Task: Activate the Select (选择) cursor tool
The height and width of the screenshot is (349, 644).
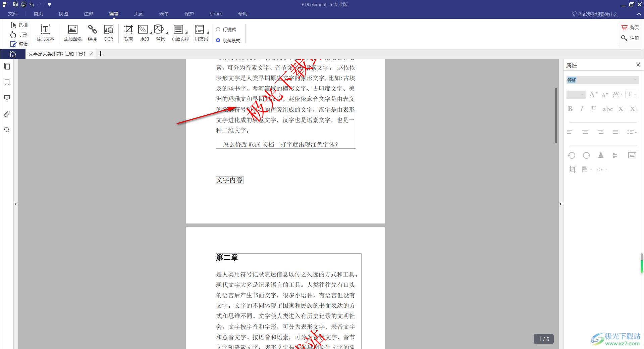Action: [x=19, y=25]
